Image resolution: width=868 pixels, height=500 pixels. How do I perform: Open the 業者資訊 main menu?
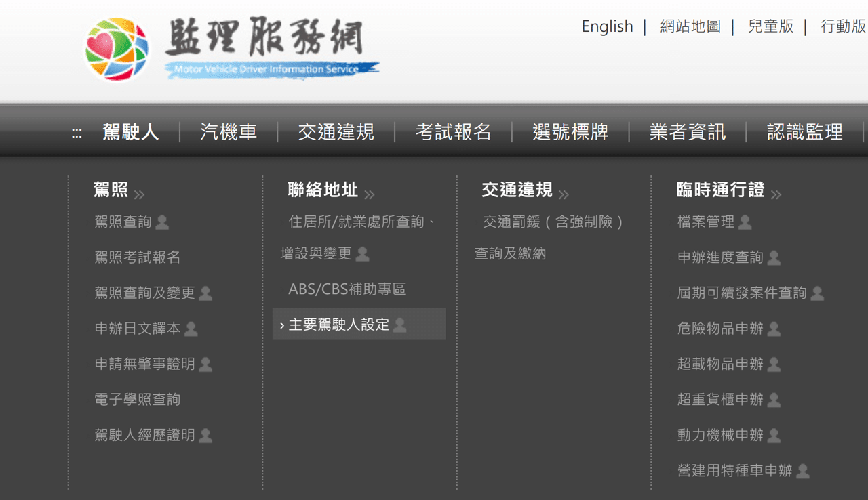click(x=688, y=131)
